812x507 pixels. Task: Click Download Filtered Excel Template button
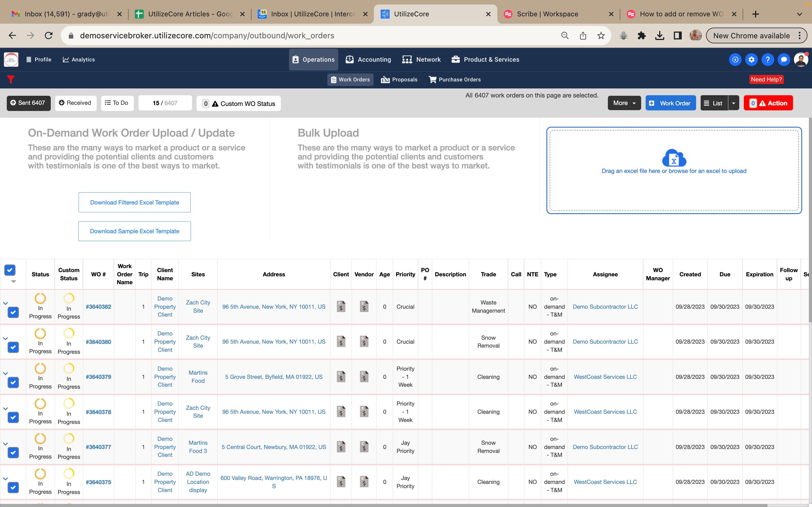click(x=134, y=203)
